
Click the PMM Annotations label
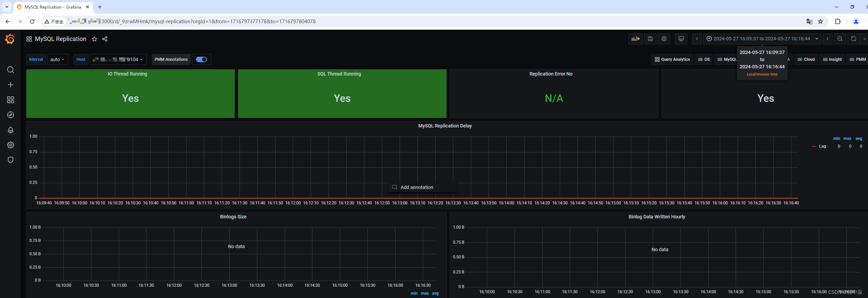click(171, 59)
